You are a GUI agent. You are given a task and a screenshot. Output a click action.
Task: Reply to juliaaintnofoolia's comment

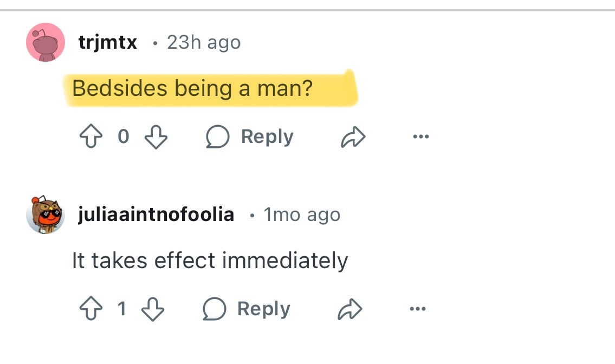coord(246,309)
